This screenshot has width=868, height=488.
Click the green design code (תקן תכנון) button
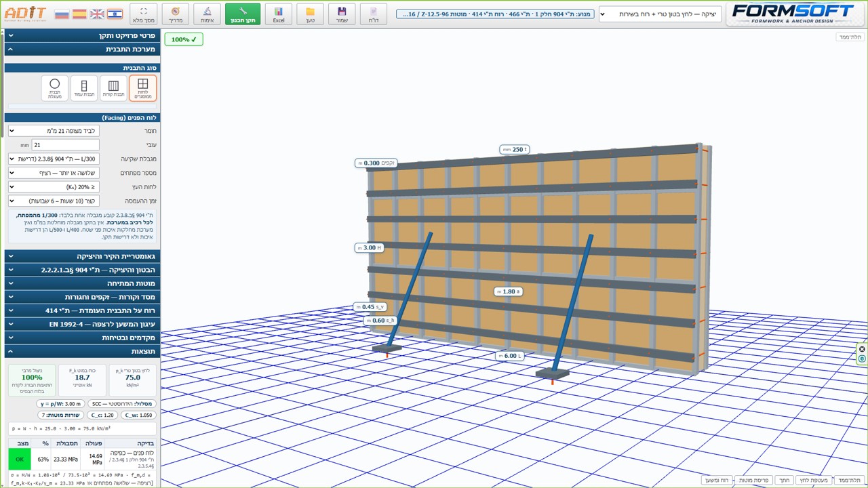(243, 14)
